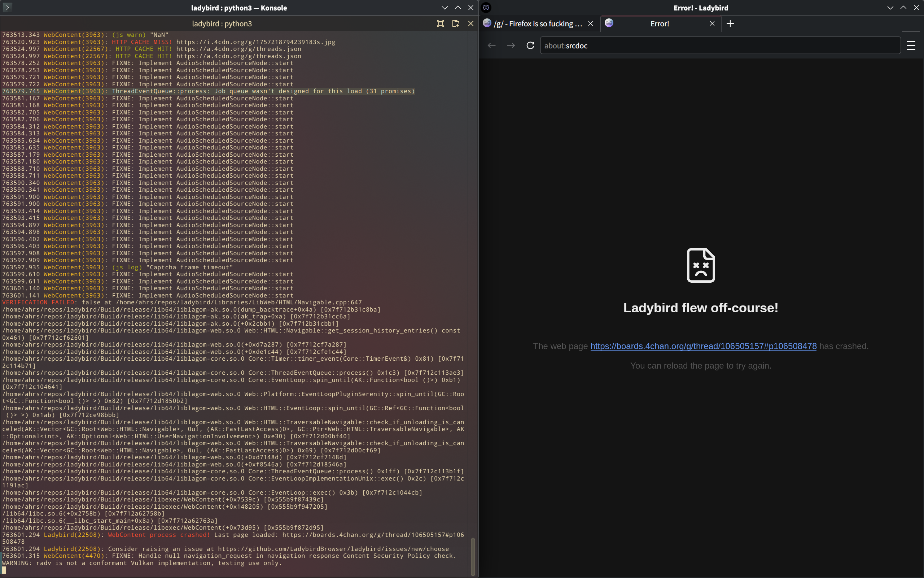This screenshot has width=924, height=578.
Task: Click the Konsole tab title ladybird : python3
Action: pos(222,24)
